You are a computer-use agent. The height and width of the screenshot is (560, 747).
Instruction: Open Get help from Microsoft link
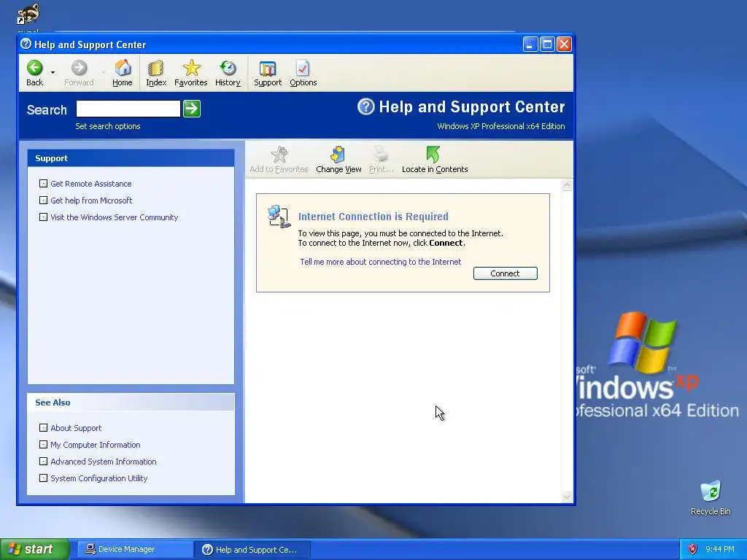(91, 201)
